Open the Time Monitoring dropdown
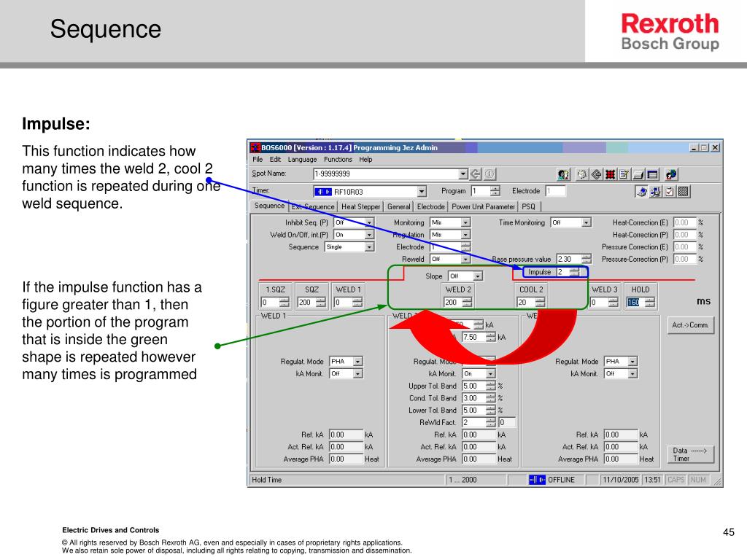Image resolution: width=747 pixels, height=560 pixels. click(x=587, y=222)
